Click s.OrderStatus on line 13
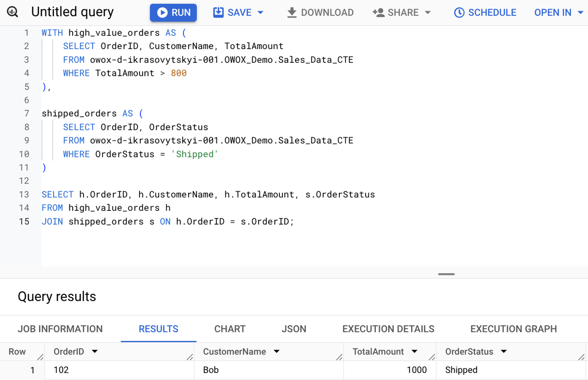Screen dimensions: 588x380 (340, 194)
